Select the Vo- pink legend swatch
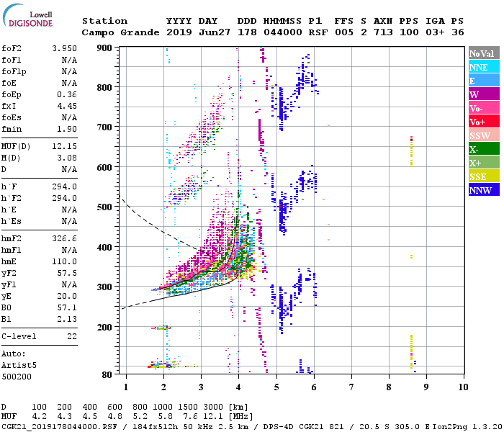The image size is (504, 432). coord(484,108)
